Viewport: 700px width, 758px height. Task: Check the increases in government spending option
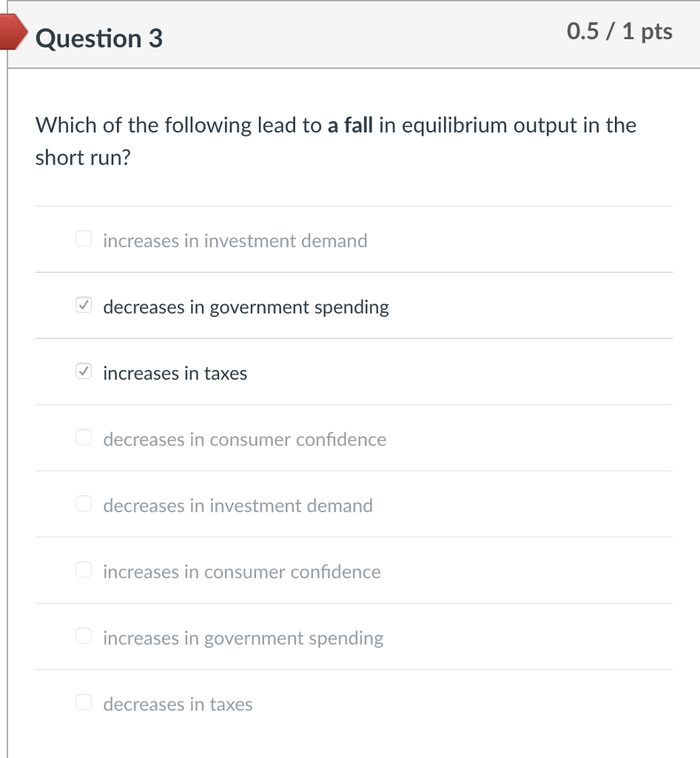coord(84,635)
